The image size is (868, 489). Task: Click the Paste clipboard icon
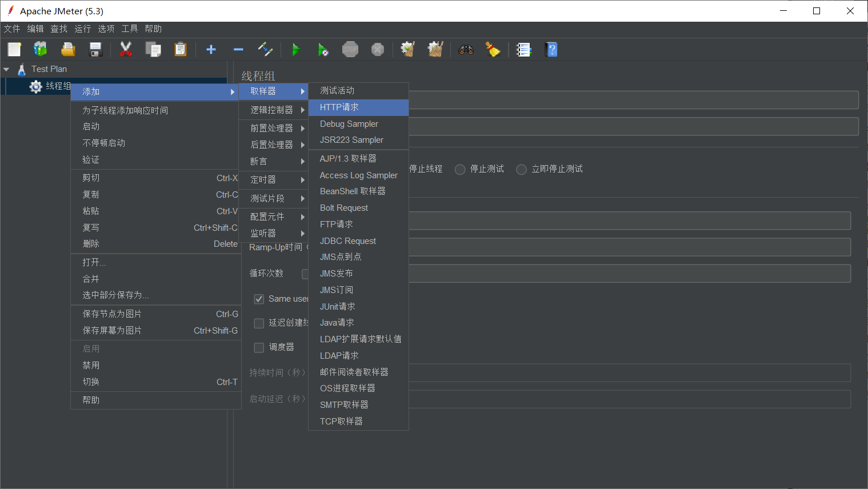(x=181, y=50)
